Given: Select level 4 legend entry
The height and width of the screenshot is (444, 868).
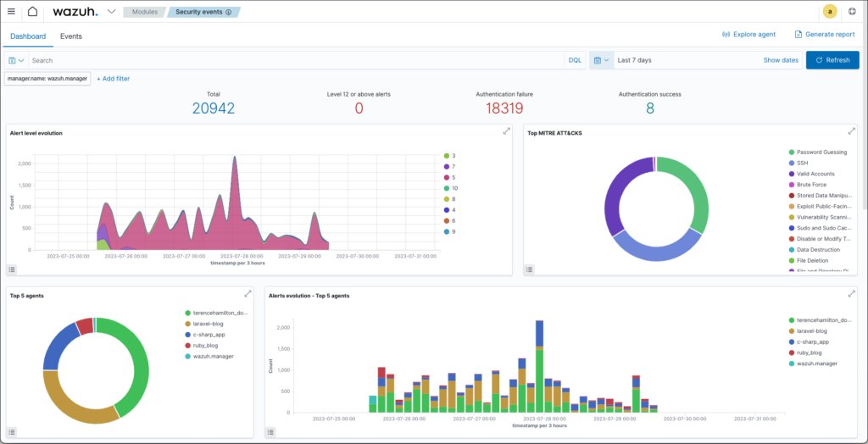Looking at the screenshot, I should click(449, 210).
